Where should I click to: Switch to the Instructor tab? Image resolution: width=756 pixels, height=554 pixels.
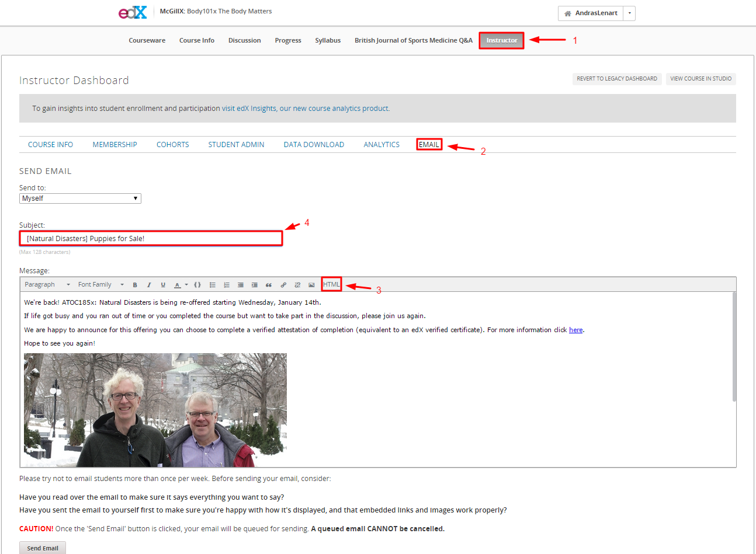pos(502,40)
